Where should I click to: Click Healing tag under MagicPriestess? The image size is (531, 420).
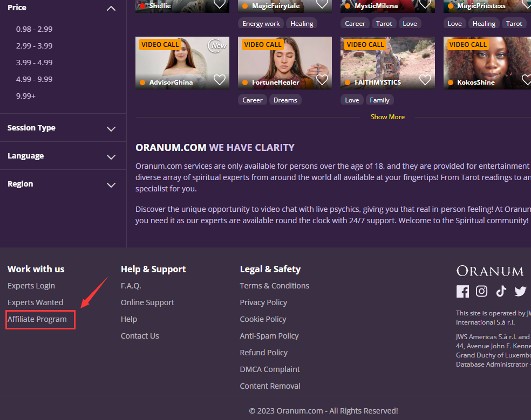click(x=484, y=23)
